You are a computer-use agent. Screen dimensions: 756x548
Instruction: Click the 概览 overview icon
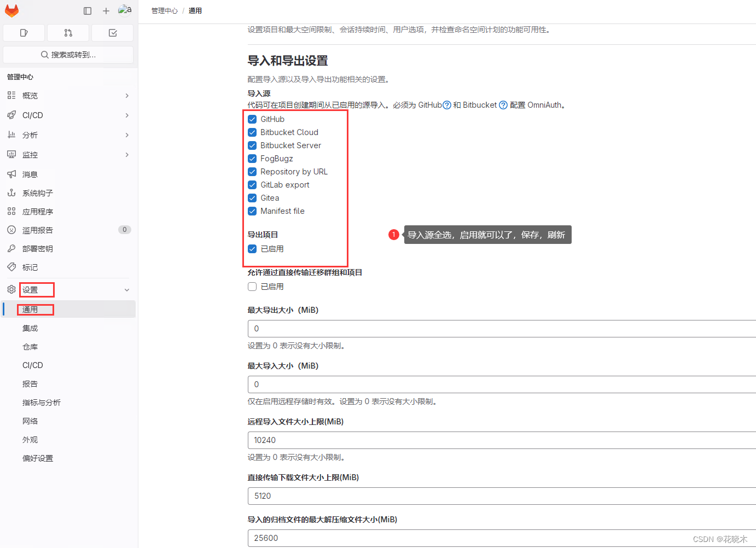[11, 95]
